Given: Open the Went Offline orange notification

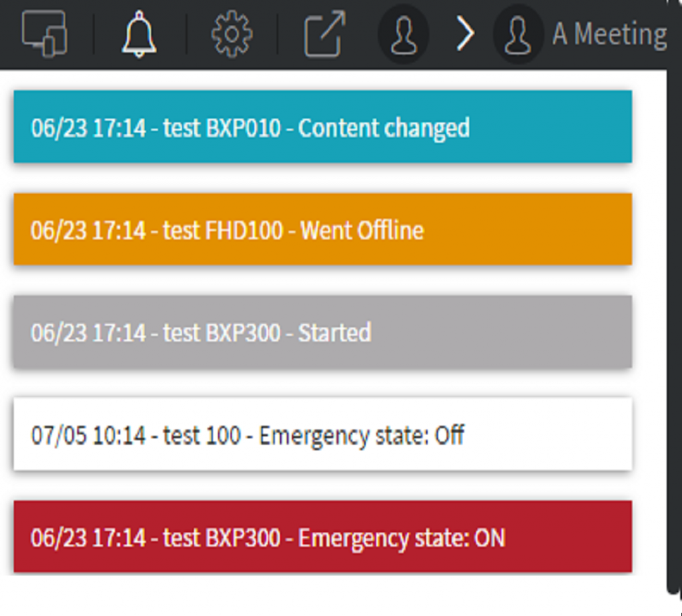Looking at the screenshot, I should click(323, 229).
